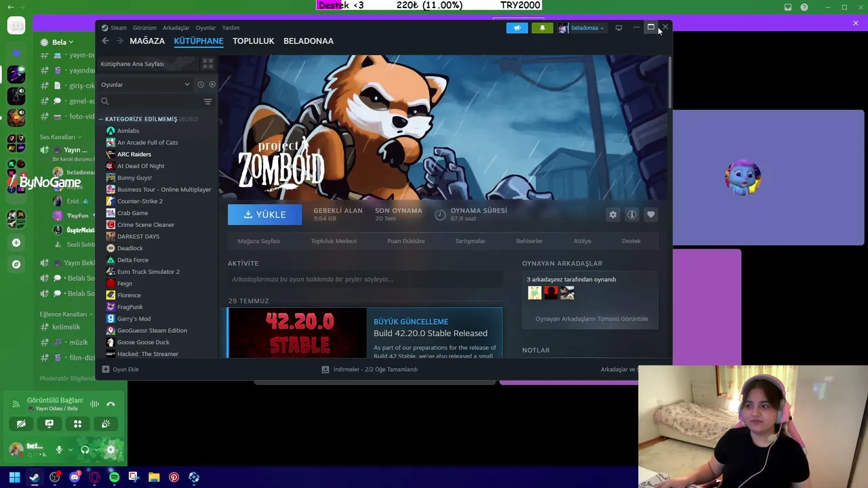View all friends who play link
Viewport: 868px width, 488px height.
591,319
